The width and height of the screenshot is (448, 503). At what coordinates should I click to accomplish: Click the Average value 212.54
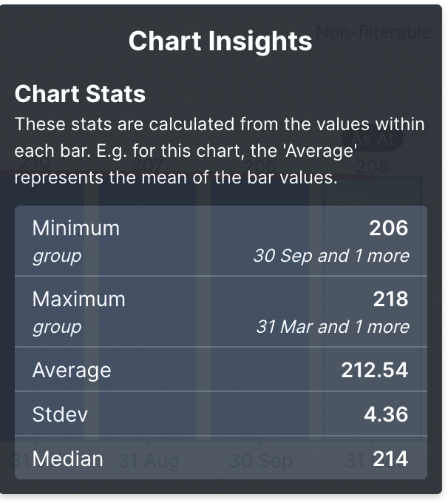click(374, 370)
